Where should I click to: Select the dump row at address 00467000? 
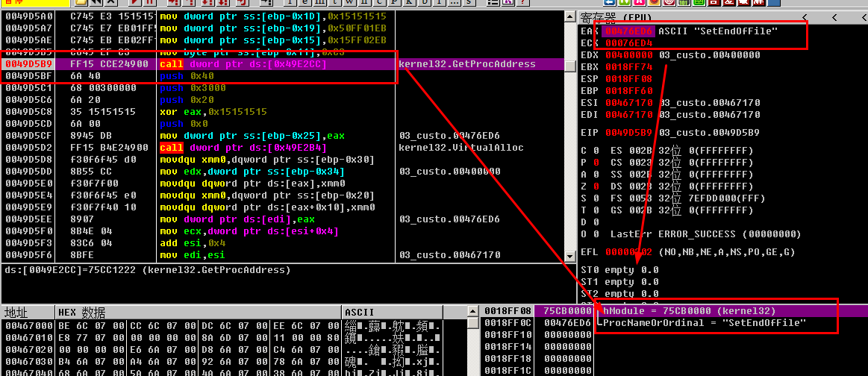(x=233, y=326)
